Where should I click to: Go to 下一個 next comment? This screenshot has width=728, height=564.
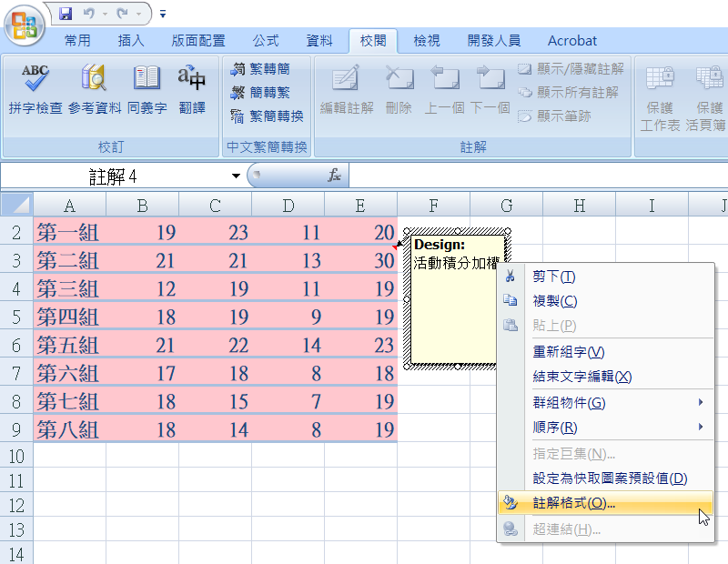[x=490, y=89]
